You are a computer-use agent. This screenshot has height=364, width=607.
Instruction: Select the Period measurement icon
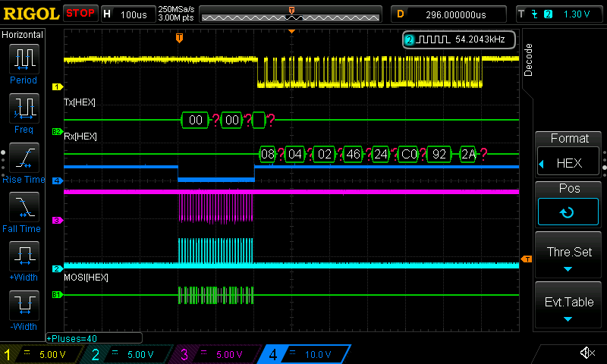coord(24,58)
